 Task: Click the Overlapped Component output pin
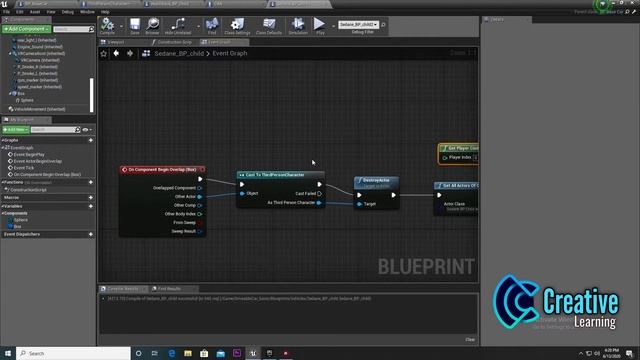click(x=200, y=188)
